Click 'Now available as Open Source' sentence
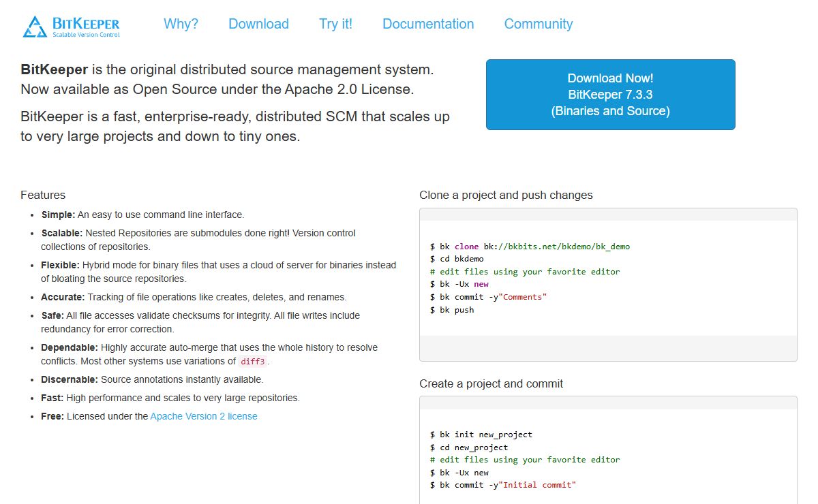Screen dimensions: 818x504 [217, 89]
